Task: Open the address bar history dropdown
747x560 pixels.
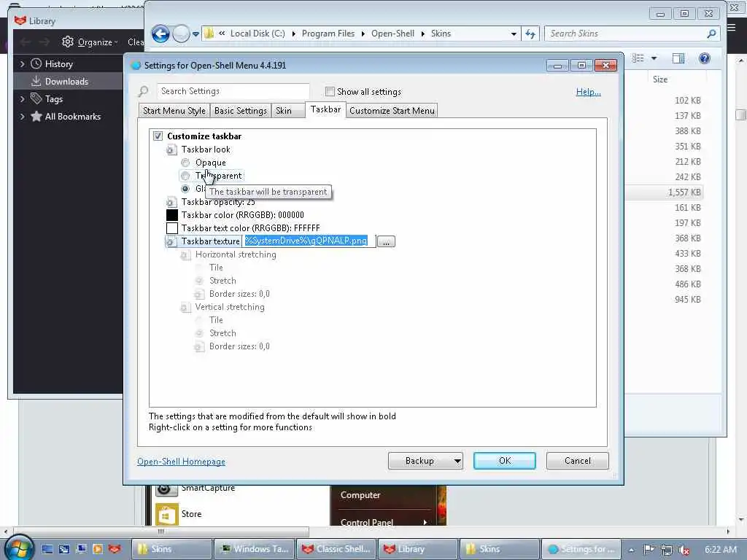Action: click(x=513, y=34)
